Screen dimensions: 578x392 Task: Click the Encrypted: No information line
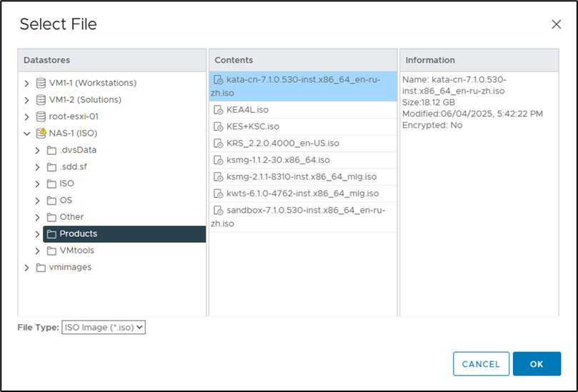coord(432,125)
